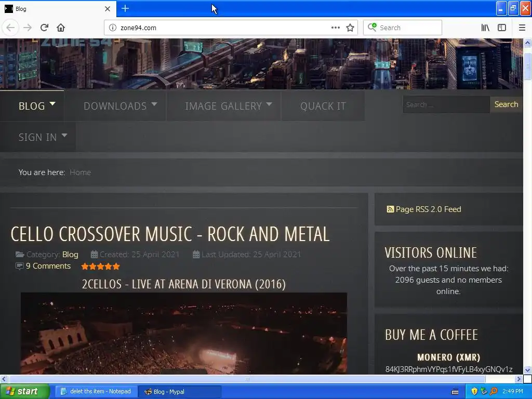Screen dimensions: 532x399
Task: Switch to Blog - Mypal taskbar button
Action: point(180,392)
